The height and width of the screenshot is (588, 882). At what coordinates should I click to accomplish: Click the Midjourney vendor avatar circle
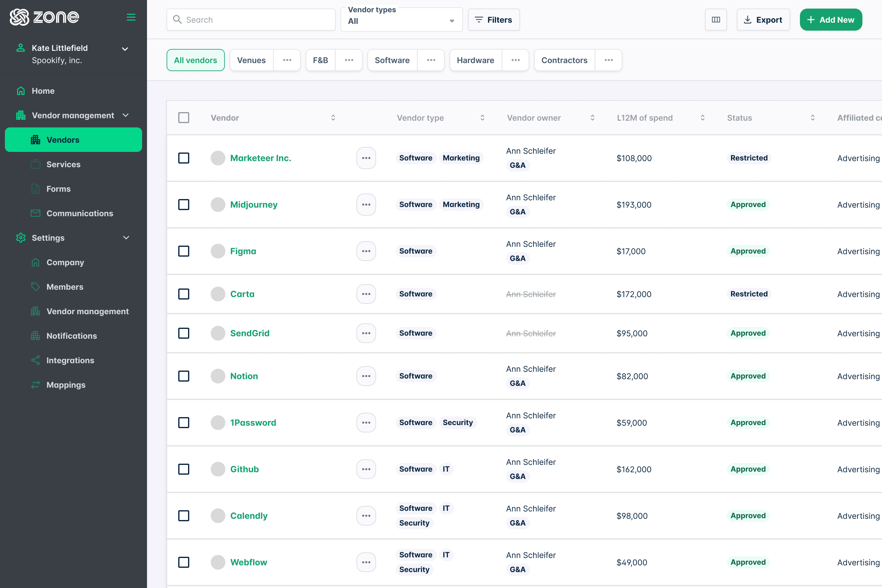[218, 204]
